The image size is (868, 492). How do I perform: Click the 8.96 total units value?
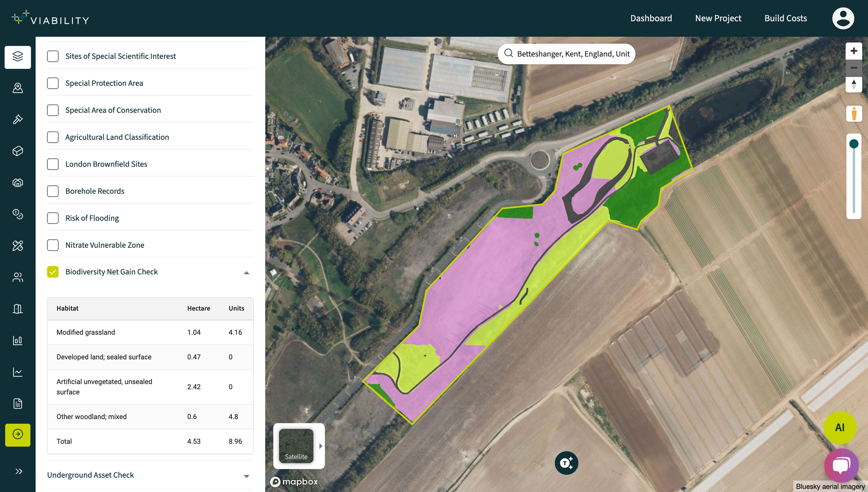tap(235, 441)
